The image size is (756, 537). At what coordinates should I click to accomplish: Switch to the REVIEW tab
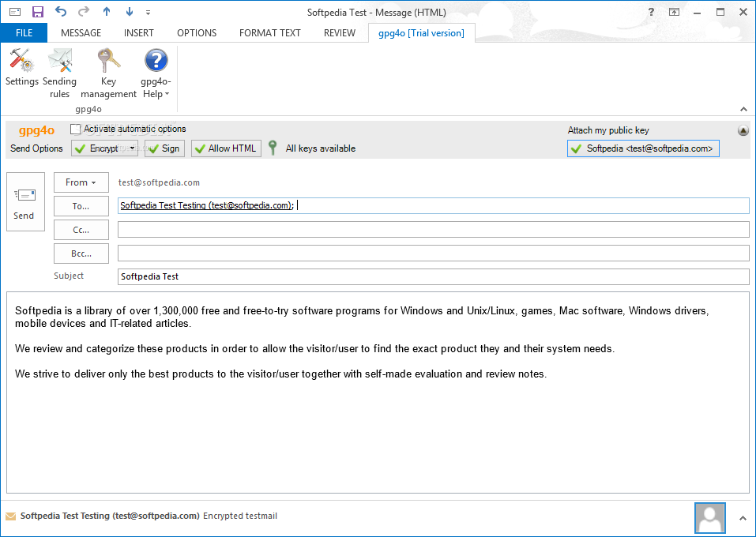pos(340,33)
